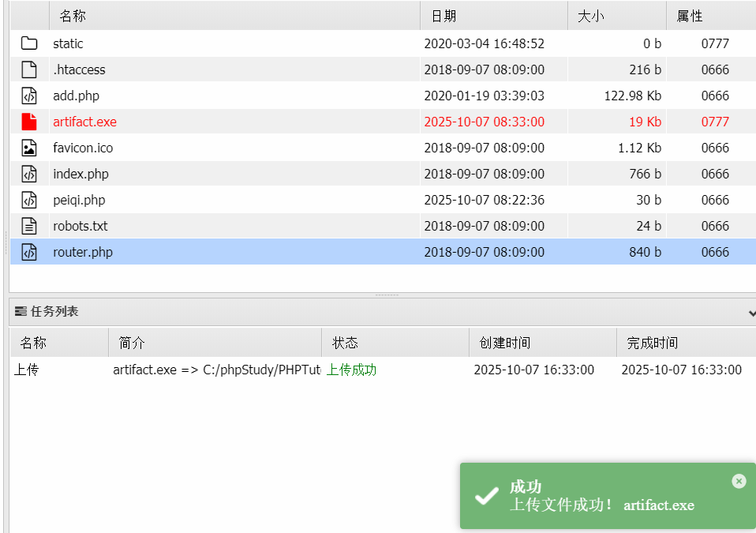756x533 pixels.
Task: Sort files by the 日期 column header
Action: coord(443,16)
